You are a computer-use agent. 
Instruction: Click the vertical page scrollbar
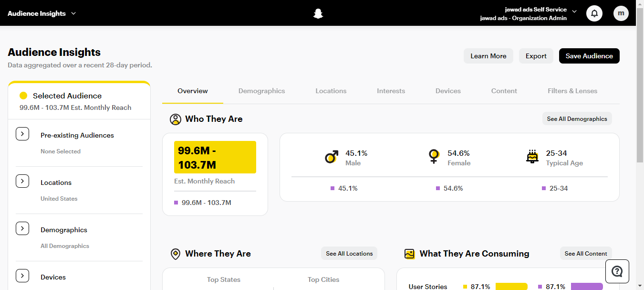pos(640,96)
